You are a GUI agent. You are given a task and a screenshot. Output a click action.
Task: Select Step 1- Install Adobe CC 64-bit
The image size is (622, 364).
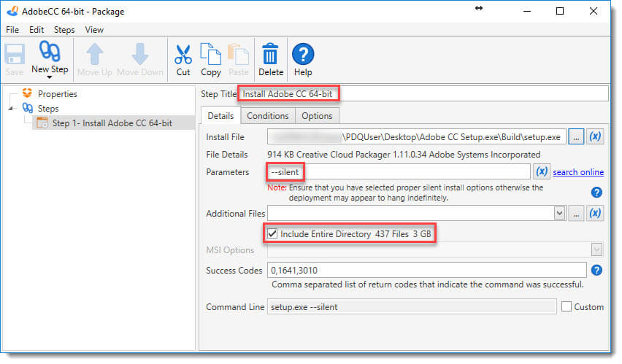pyautogui.click(x=112, y=123)
